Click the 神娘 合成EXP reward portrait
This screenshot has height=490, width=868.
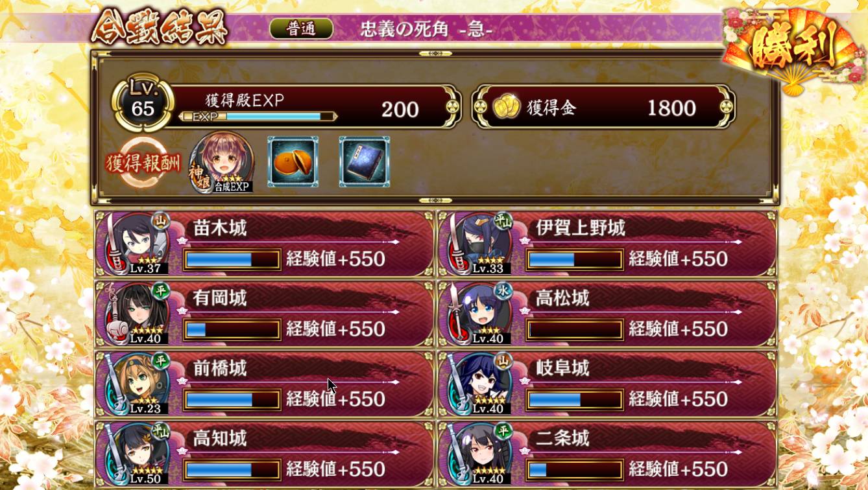pyautogui.click(x=222, y=162)
